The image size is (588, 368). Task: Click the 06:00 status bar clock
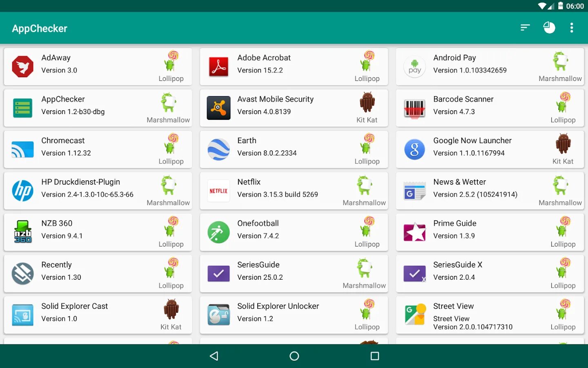point(575,6)
